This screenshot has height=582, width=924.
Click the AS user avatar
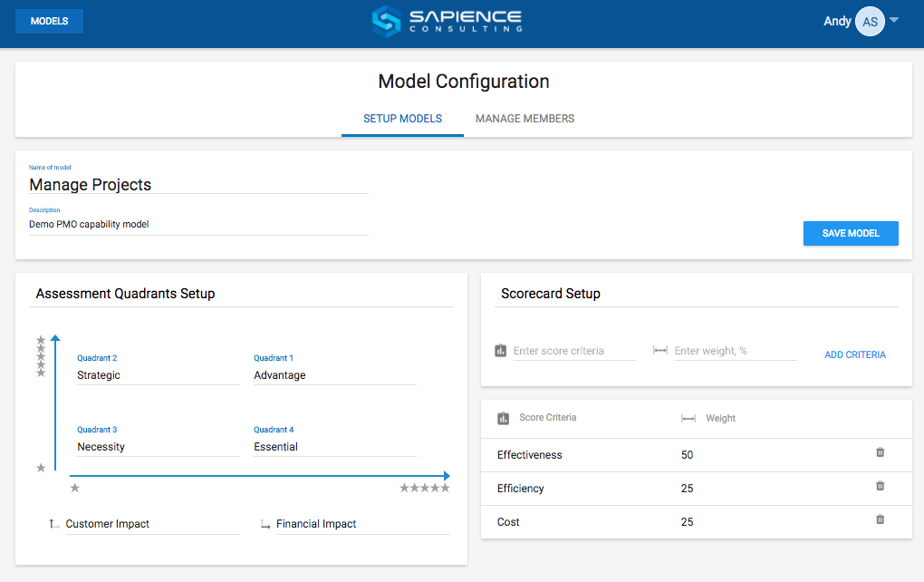870,22
